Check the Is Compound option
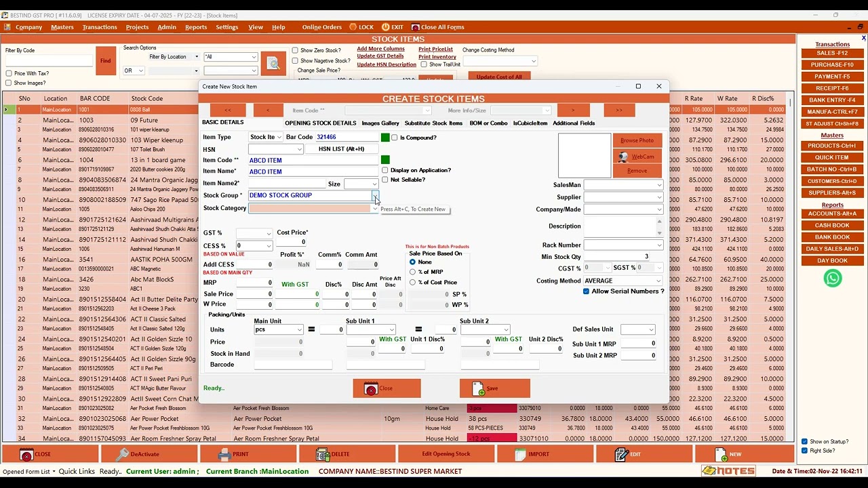868x488 pixels. click(395, 138)
